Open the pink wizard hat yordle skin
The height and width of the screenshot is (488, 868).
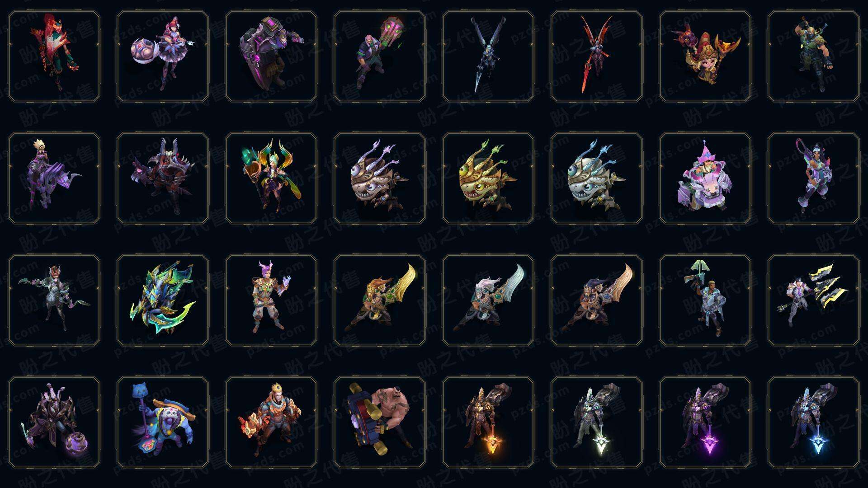coord(705,178)
